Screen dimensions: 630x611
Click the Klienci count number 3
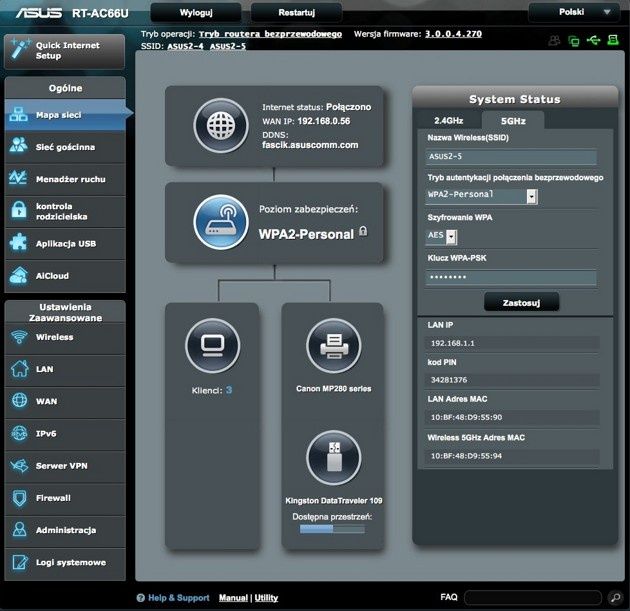coord(229,390)
